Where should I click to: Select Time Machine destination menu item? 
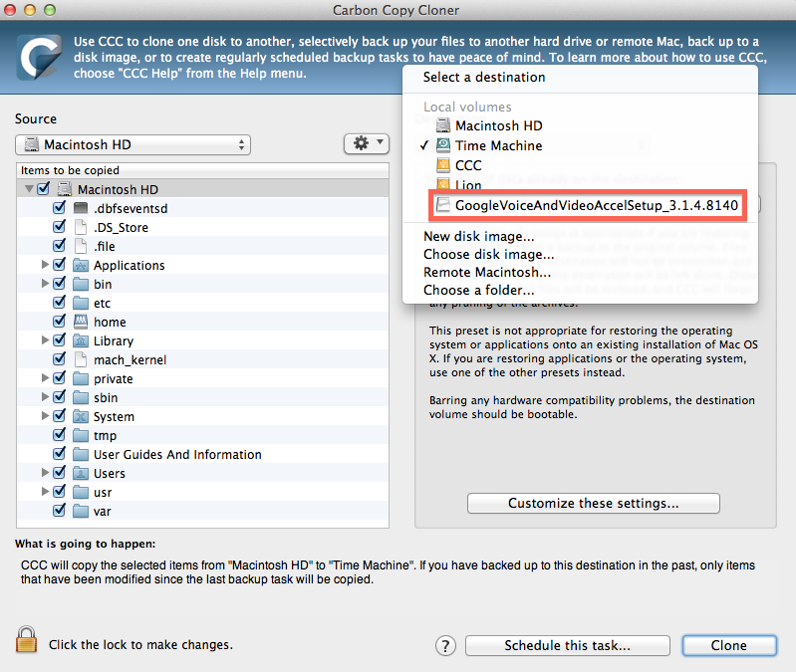(x=580, y=145)
